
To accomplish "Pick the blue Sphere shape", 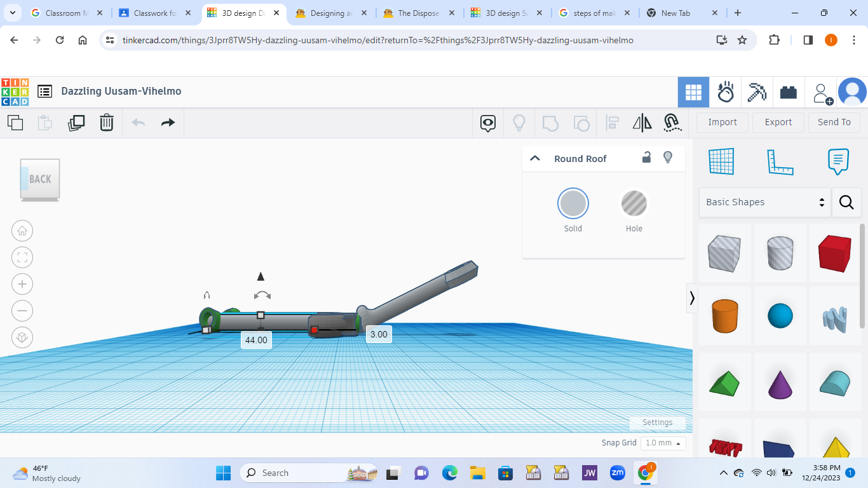I will (780, 316).
